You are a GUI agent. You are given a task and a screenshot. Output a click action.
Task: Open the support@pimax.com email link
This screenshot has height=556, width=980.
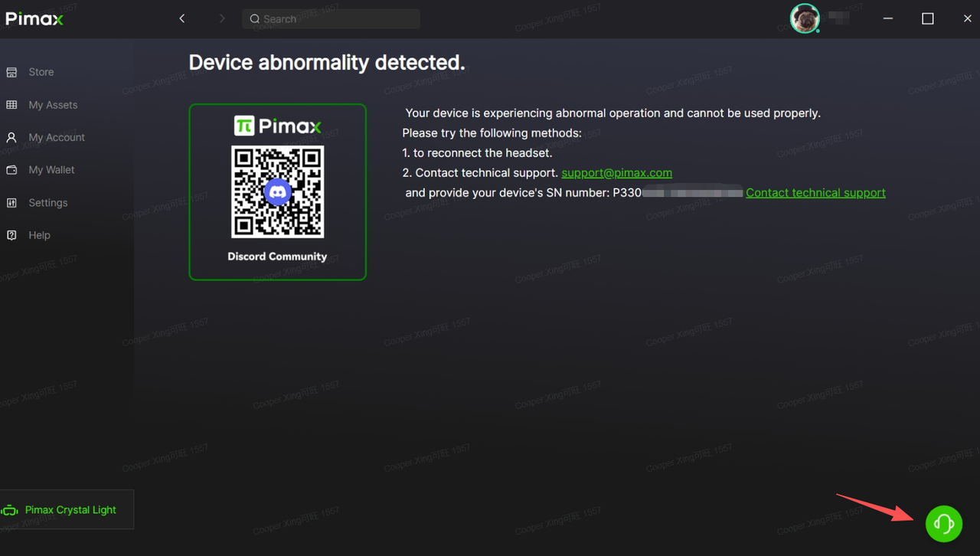click(616, 173)
